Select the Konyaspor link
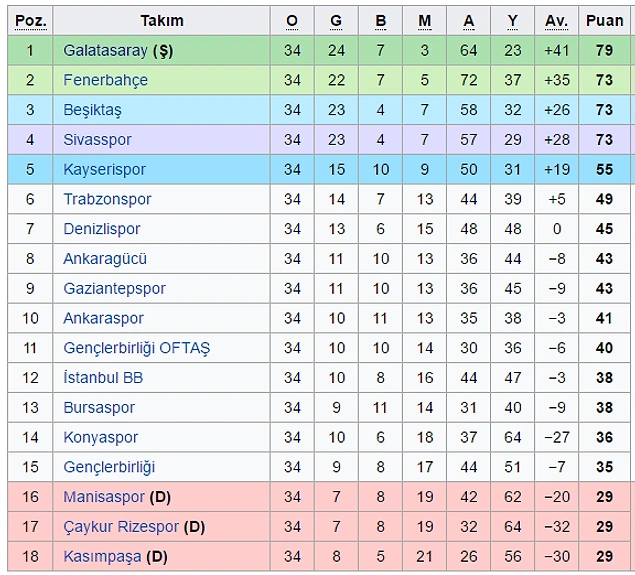This screenshot has width=635, height=575. tap(100, 437)
